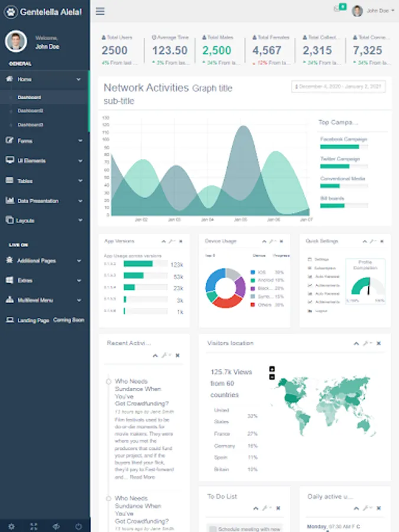This screenshot has height=532, width=399.
Task: Close the Daily active users panel
Action: click(x=379, y=508)
